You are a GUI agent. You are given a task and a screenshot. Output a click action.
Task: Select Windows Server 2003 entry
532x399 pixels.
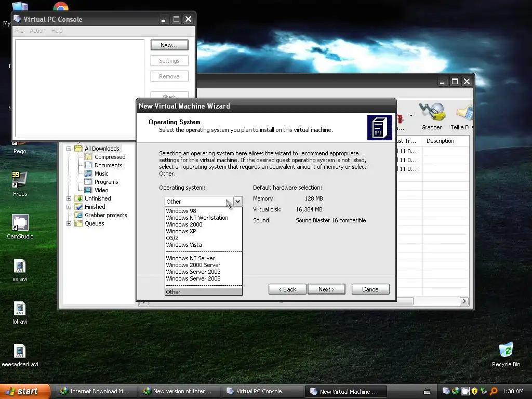[193, 272]
